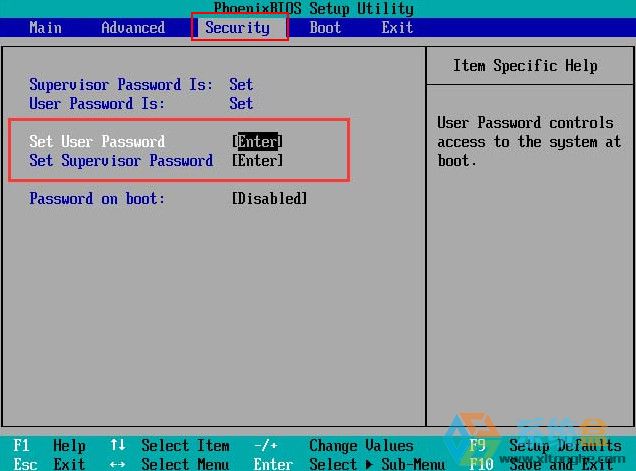Click the User Password controls help text
The image size is (636, 471).
(x=529, y=142)
